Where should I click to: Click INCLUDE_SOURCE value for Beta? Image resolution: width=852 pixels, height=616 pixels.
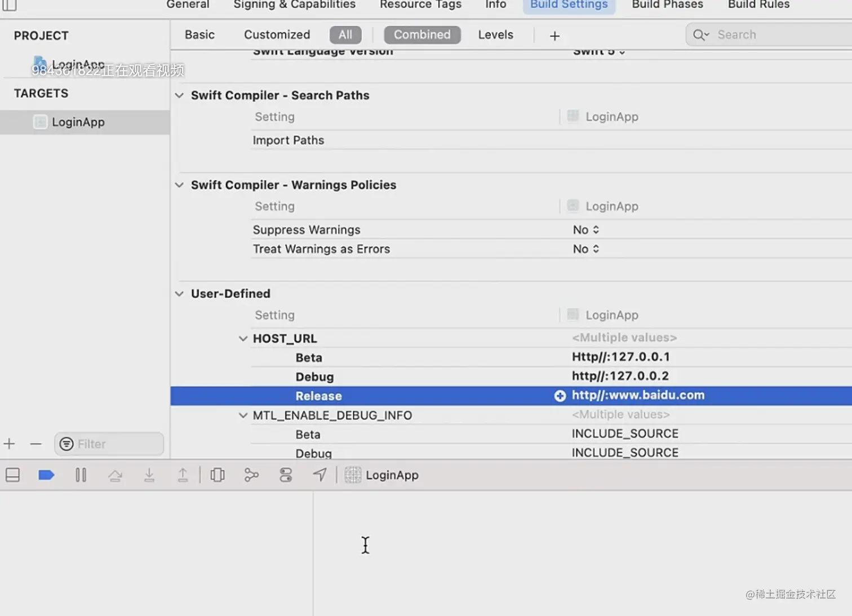[x=625, y=434]
